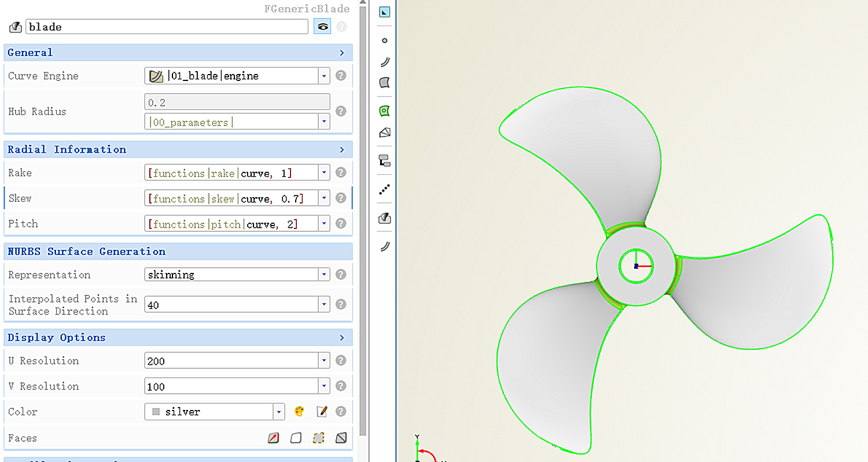Click the Rake label

click(x=20, y=172)
